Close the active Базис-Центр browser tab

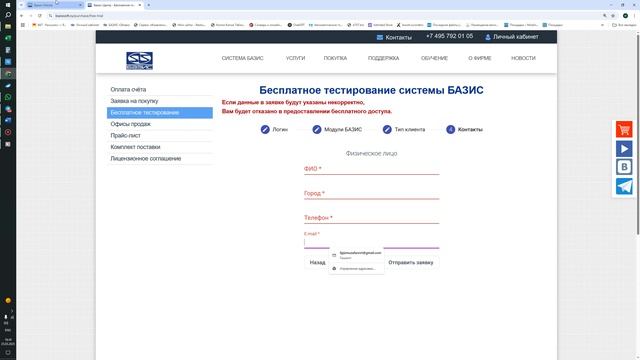[x=140, y=5]
